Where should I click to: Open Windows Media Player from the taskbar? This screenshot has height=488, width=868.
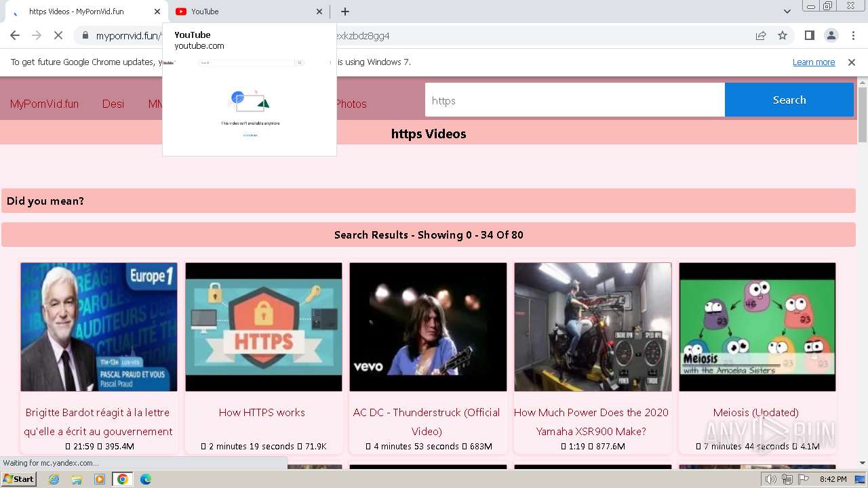pyautogui.click(x=100, y=479)
